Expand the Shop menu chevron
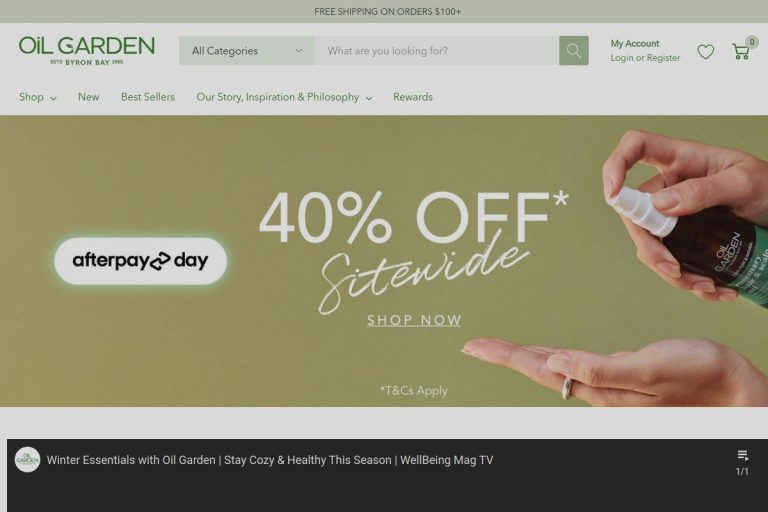The height and width of the screenshot is (512, 768). [53, 98]
